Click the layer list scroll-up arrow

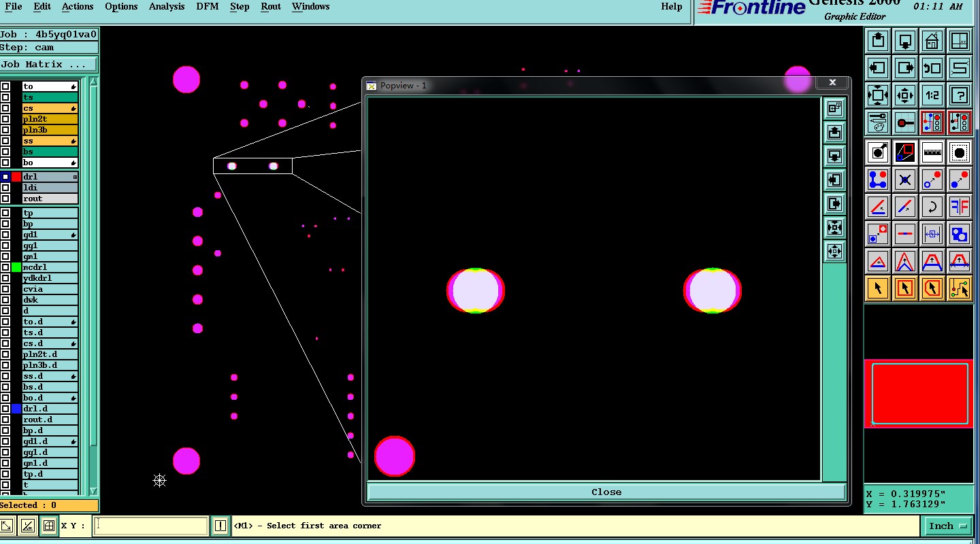(93, 82)
